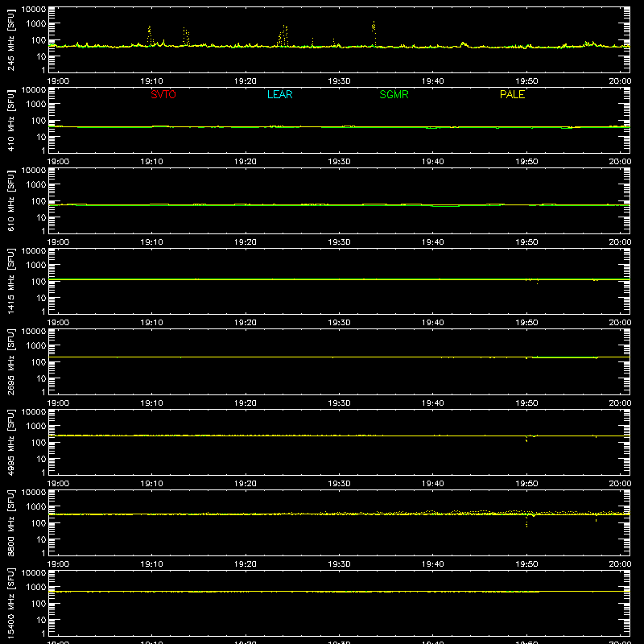Viewport: 644px width, 644px height.
Task: Select the 410 MHz [SFU] axis title
Action: pos(11,120)
